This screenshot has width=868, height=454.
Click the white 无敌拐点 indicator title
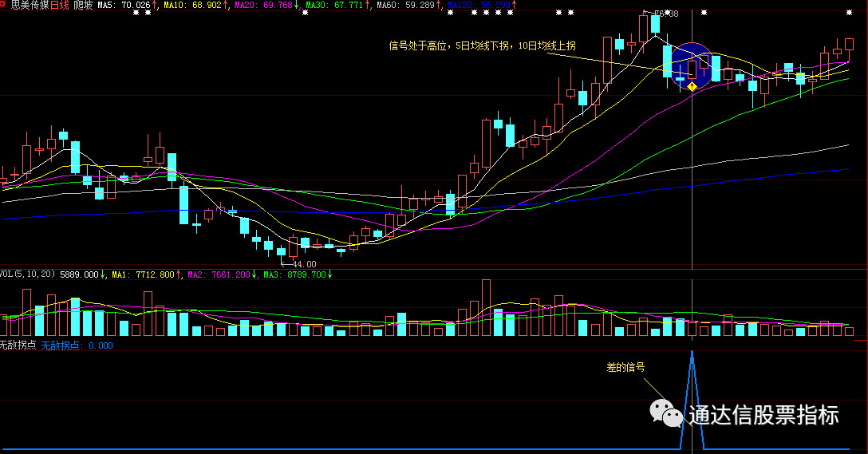18,345
